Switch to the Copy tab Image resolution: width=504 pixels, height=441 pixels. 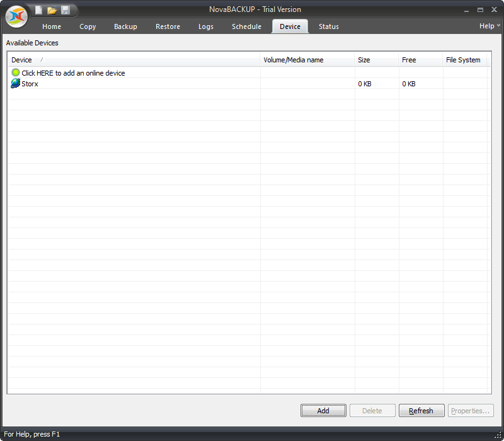88,26
